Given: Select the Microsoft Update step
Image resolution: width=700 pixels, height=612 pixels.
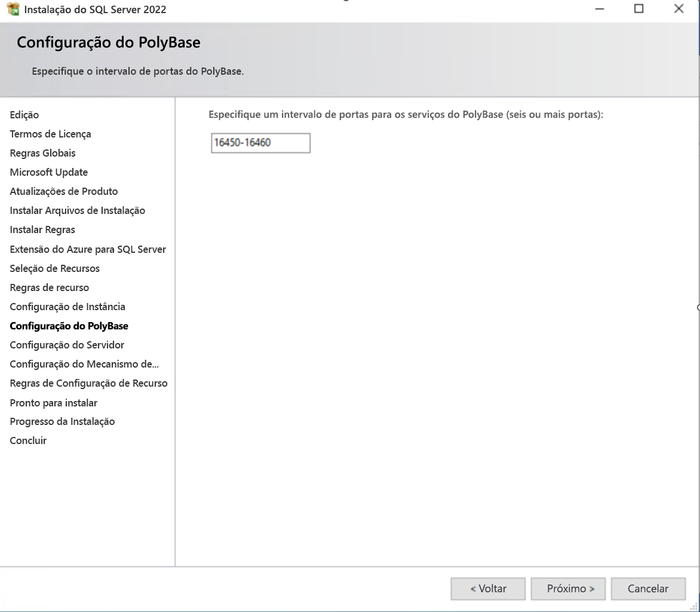Looking at the screenshot, I should (x=48, y=172).
